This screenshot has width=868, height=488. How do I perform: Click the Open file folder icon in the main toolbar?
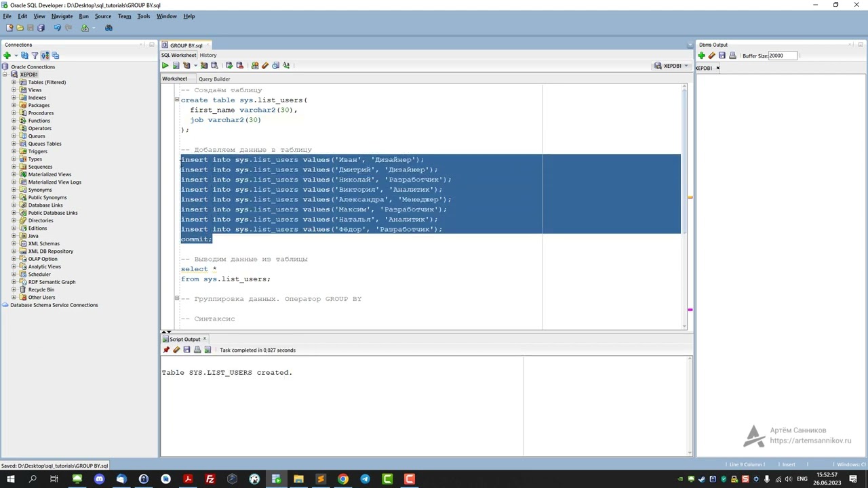20,28
